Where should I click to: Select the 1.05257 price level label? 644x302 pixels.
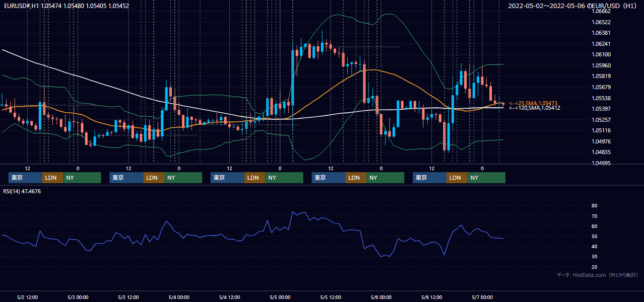tap(601, 120)
